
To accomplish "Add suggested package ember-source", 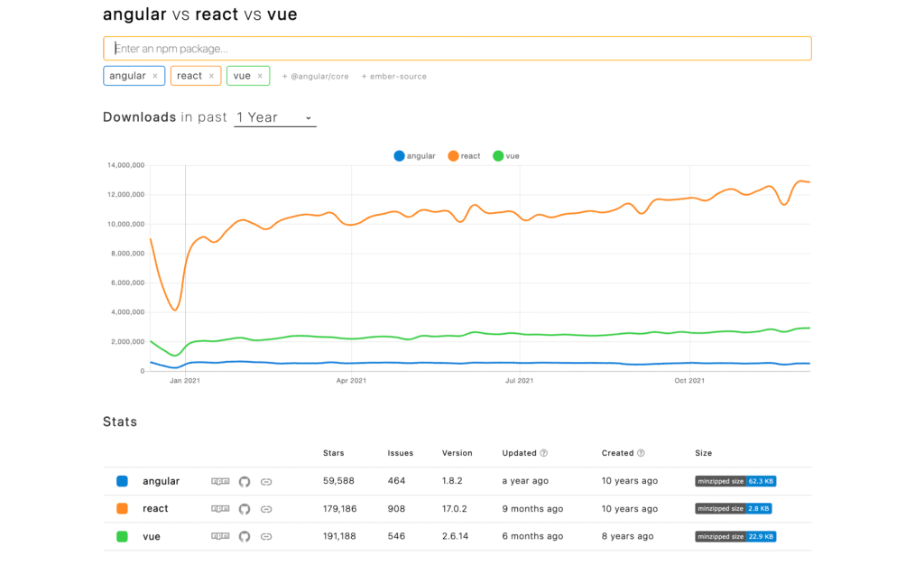I will point(394,77).
